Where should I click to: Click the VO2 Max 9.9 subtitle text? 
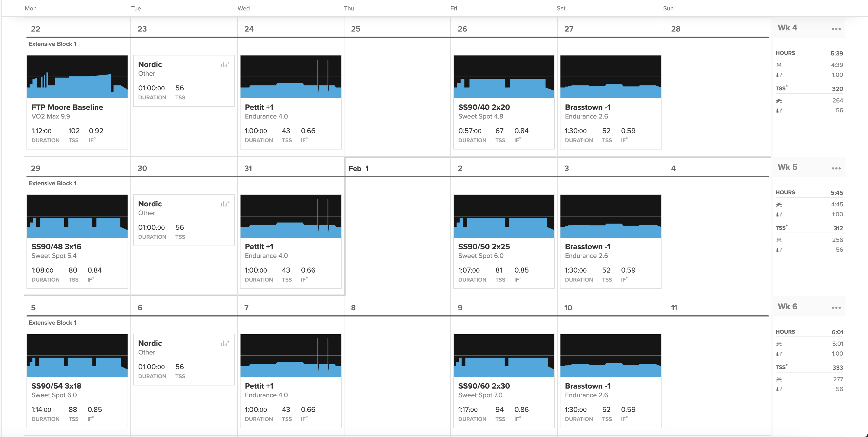(50, 116)
